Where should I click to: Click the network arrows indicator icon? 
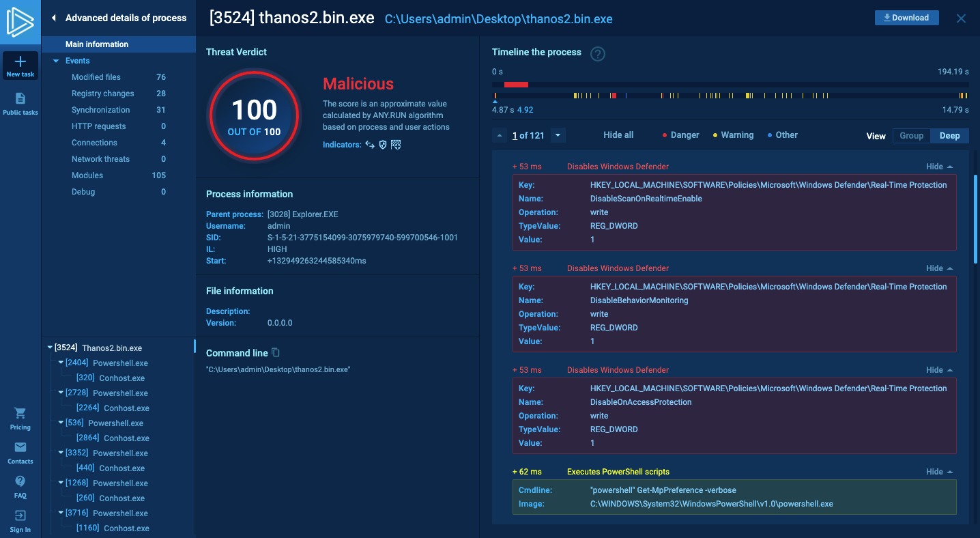click(370, 145)
